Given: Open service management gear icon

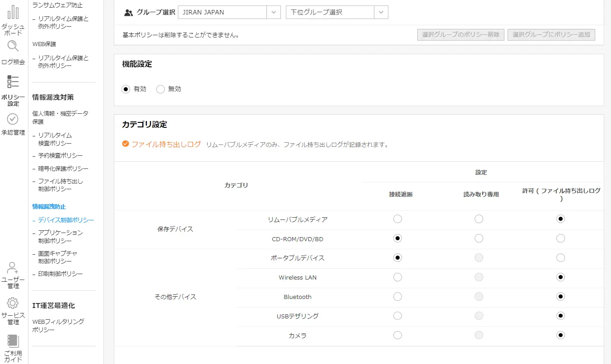Looking at the screenshot, I should (13, 303).
